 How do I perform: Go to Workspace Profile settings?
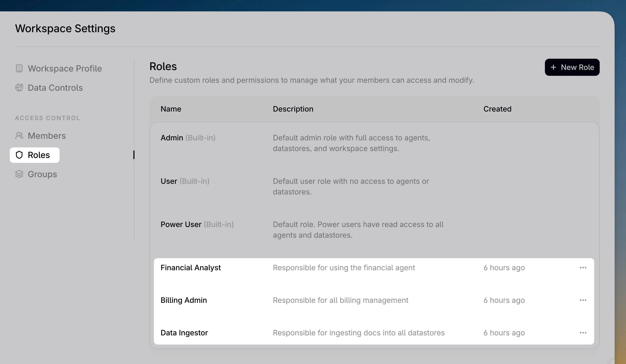click(x=65, y=68)
